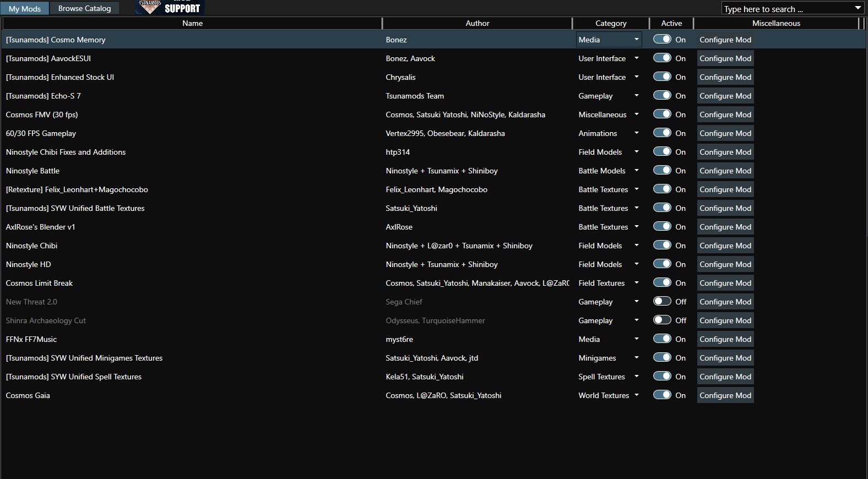The image size is (868, 479).
Task: Switch off Ninostyle Battle mod
Action: click(x=662, y=171)
